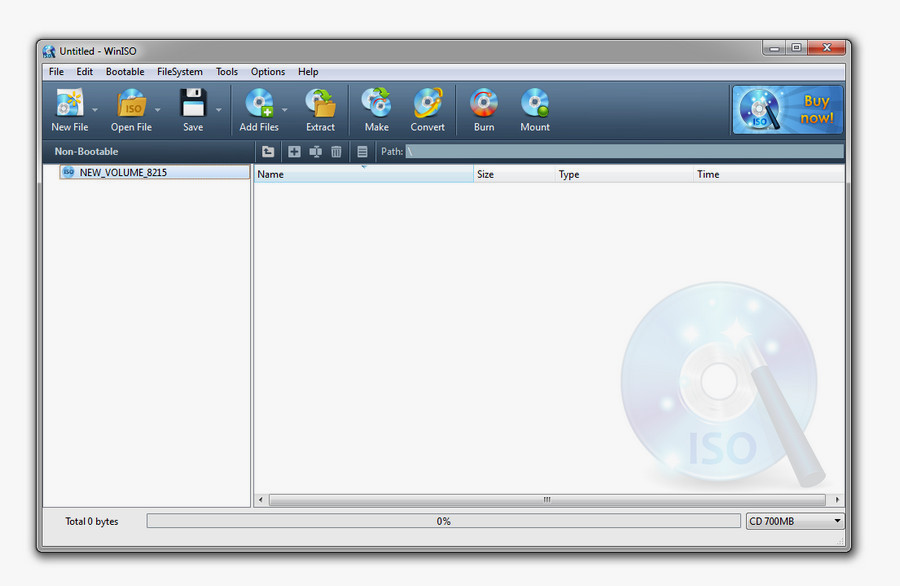Click the Convert icon
Image resolution: width=900 pixels, height=586 pixels.
tap(428, 103)
